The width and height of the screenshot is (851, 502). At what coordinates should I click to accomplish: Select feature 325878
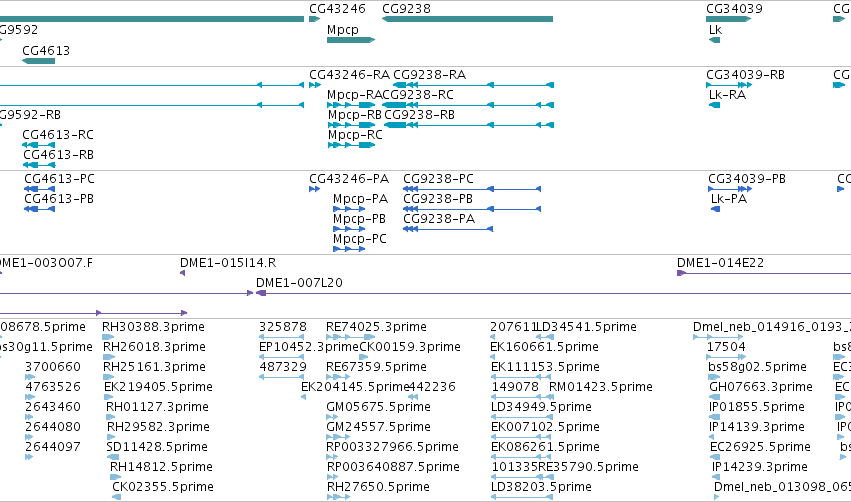click(283, 327)
